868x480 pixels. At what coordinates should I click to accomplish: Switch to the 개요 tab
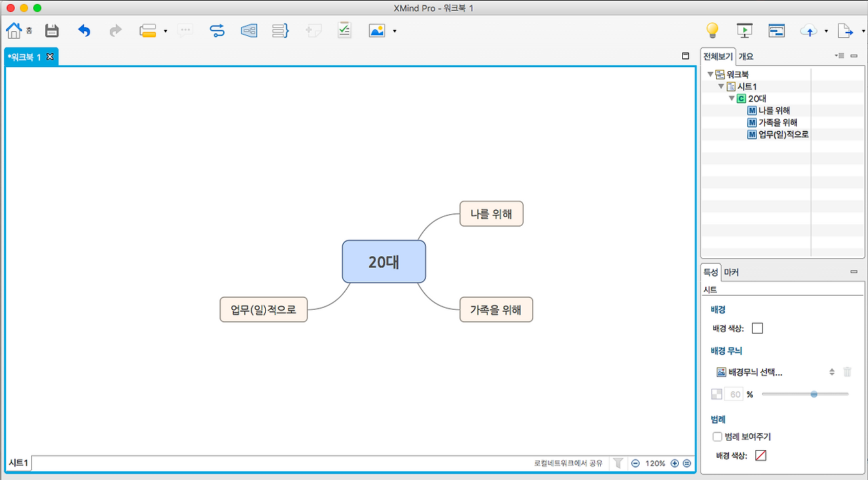[x=746, y=56]
